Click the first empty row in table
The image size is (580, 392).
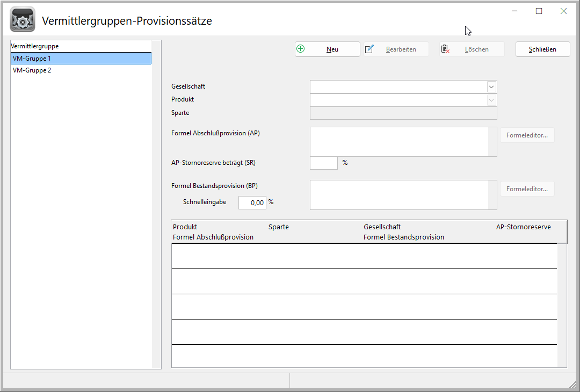pyautogui.click(x=364, y=256)
